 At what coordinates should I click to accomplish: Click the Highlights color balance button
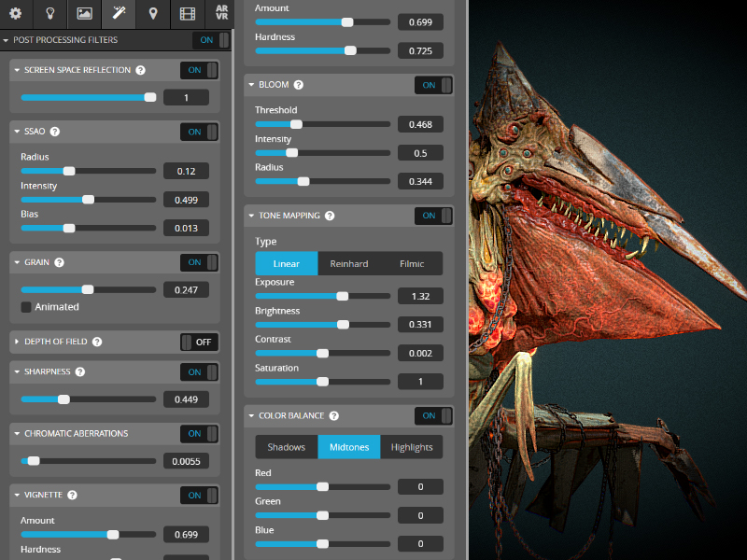tap(412, 447)
